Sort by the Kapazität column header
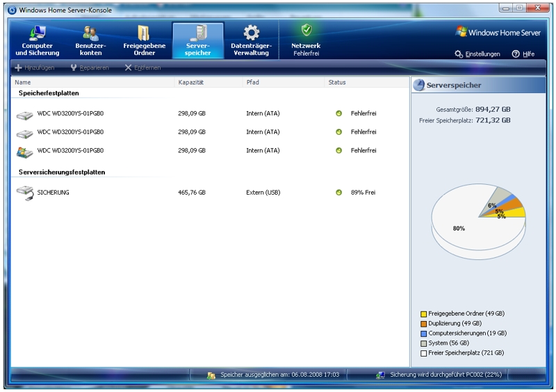556x392 pixels. [x=208, y=82]
